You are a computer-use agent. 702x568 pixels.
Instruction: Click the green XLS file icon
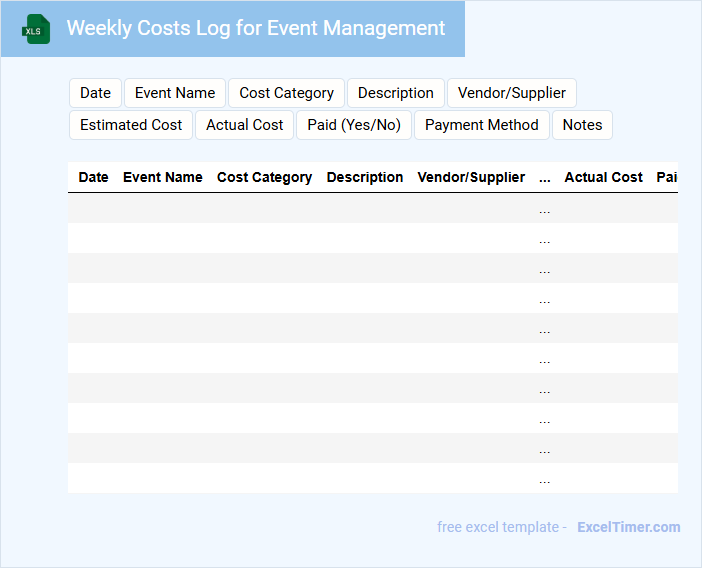pos(37,29)
